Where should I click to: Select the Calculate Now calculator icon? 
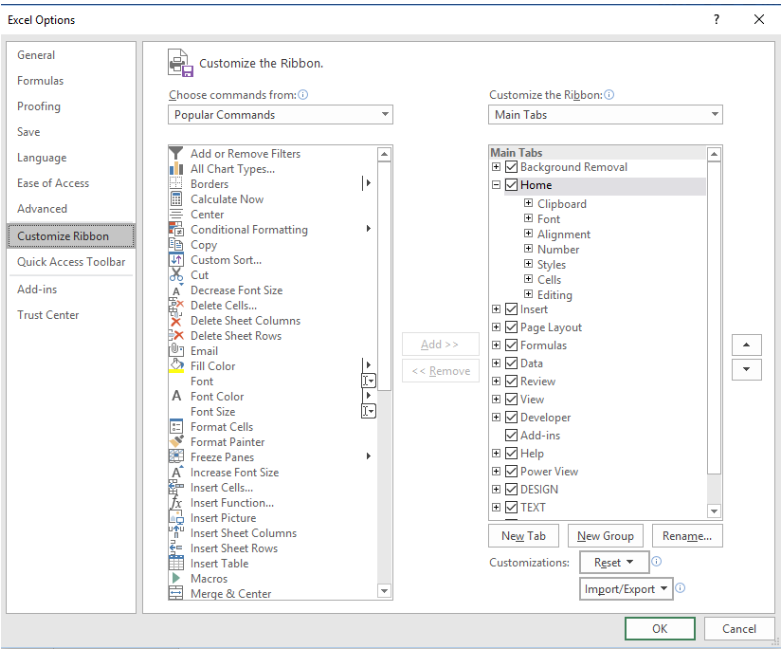(176, 199)
